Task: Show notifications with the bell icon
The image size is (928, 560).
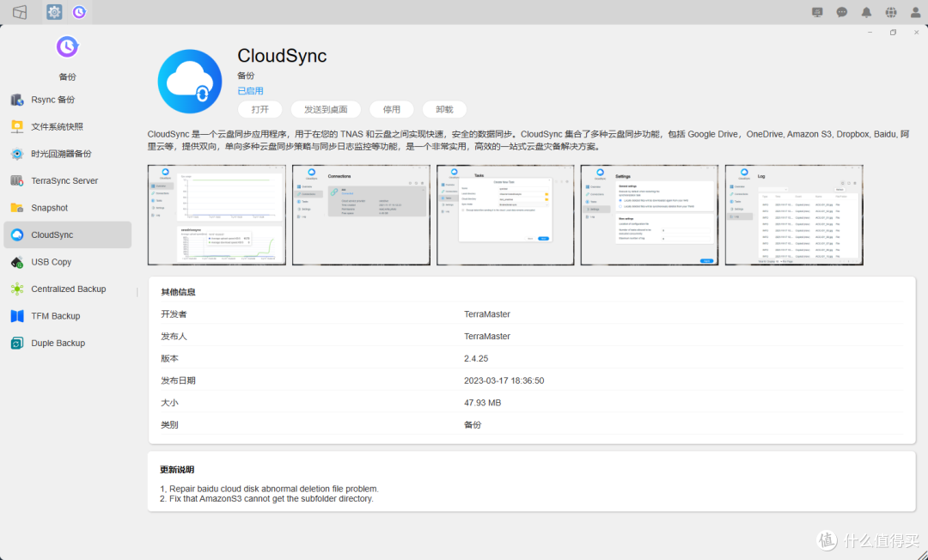Action: tap(866, 12)
